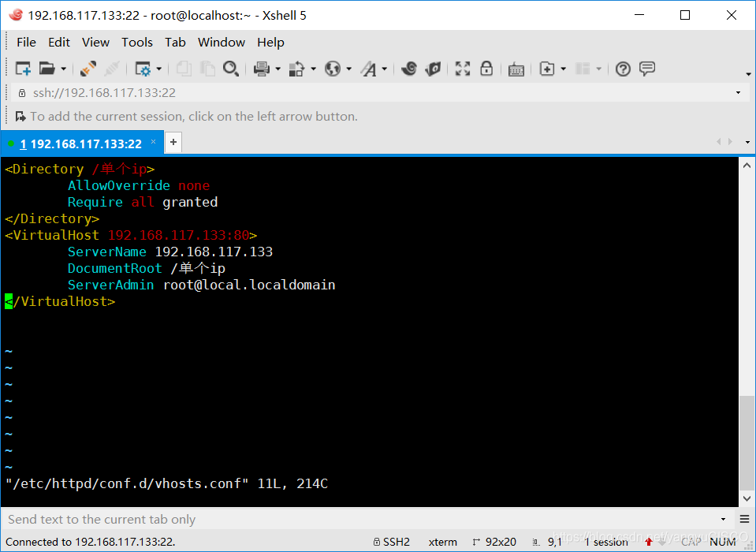
Task: Launch Xagent leaf icon
Action: click(433, 69)
